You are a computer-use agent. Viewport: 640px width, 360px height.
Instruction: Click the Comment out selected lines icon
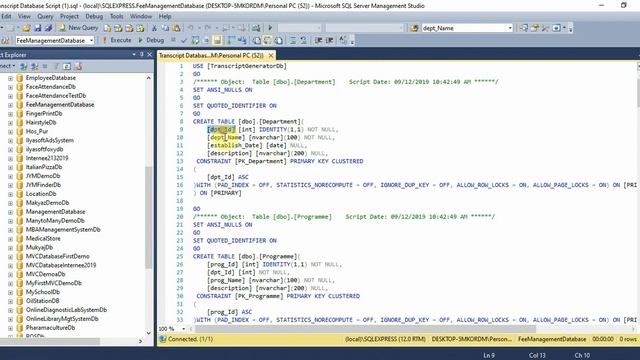tap(293, 40)
